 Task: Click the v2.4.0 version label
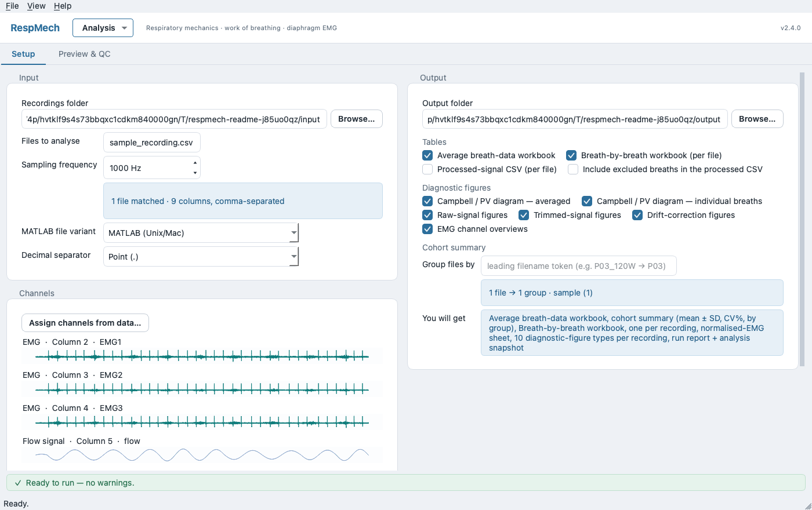tap(791, 28)
